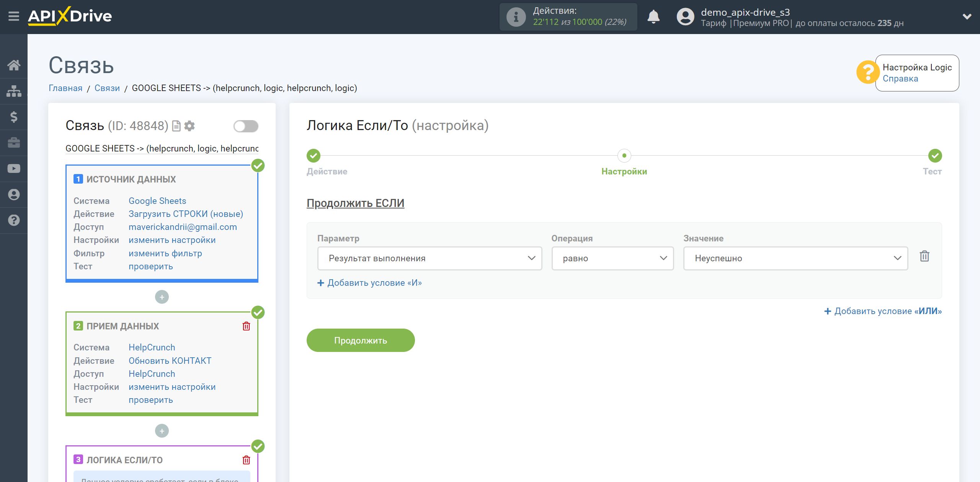Click Добавить условие «И» link
The width and height of the screenshot is (980, 482).
point(370,283)
